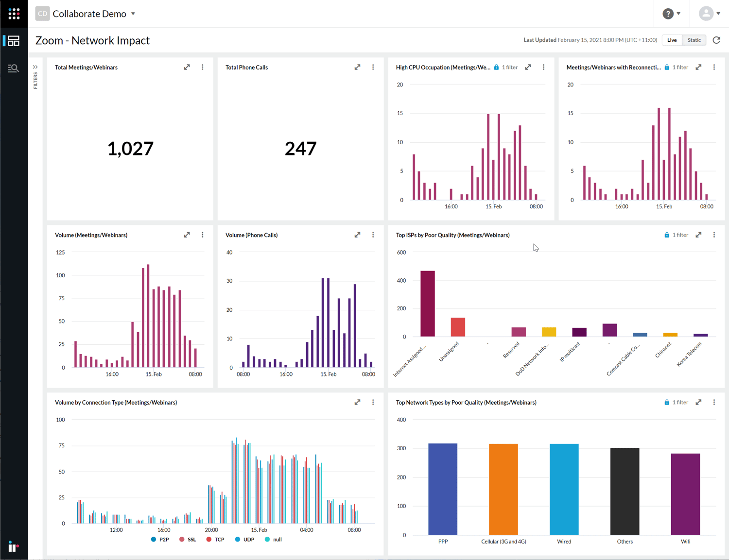Expand the Filters panel with the chevron

pyautogui.click(x=35, y=67)
